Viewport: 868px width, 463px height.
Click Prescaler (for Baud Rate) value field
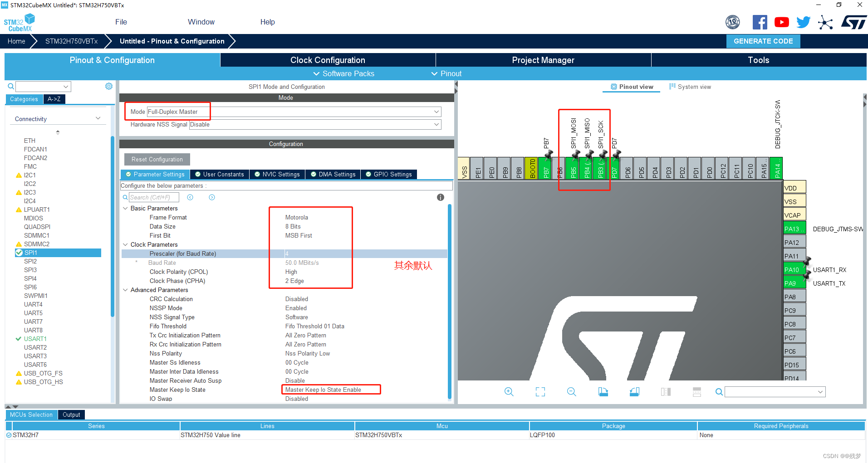tap(366, 253)
